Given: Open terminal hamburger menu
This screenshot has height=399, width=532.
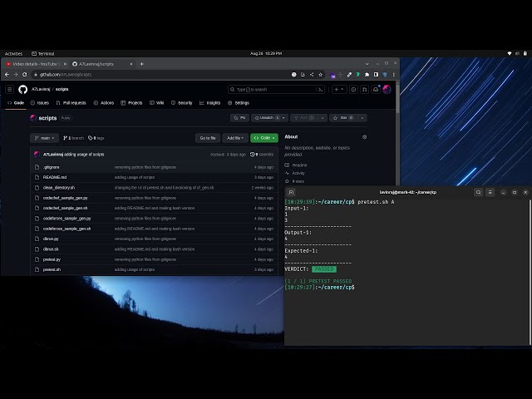Looking at the screenshot, I should coord(490,192).
